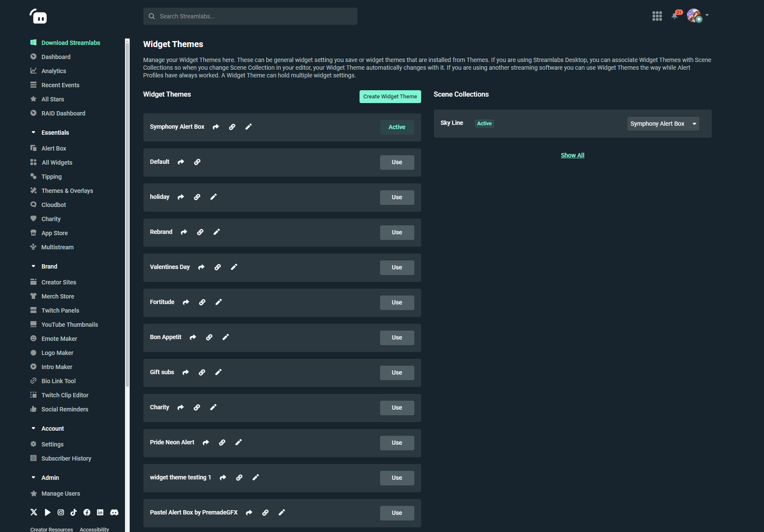Image resolution: width=764 pixels, height=532 pixels.
Task: Open Symphony Alert Box scene collection dropdown
Action: tap(663, 124)
